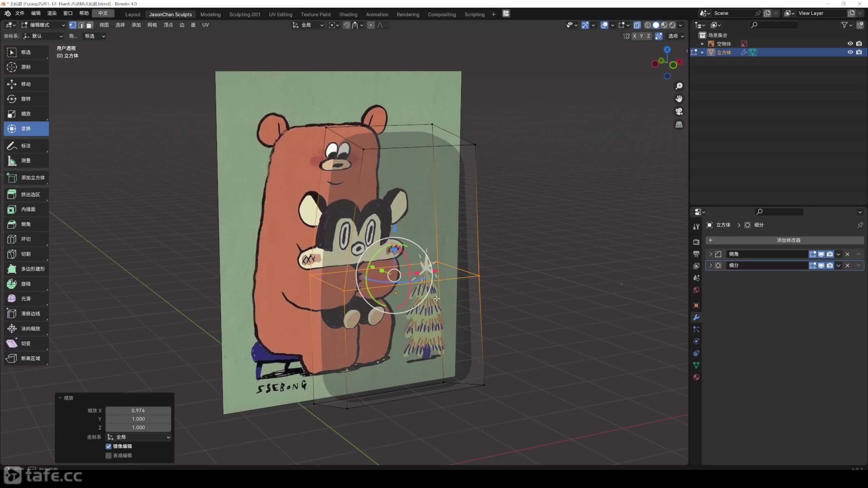Viewport: 868px width, 488px height.
Task: Open the 编辑模式 mode dropdown
Action: click(x=43, y=25)
